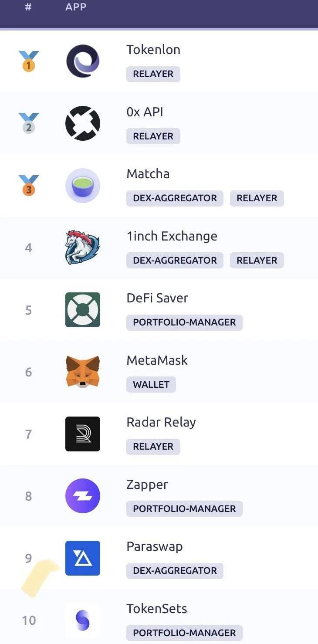The image size is (318, 644).
Task: Click the 0x API logo icon
Action: pyautogui.click(x=83, y=123)
